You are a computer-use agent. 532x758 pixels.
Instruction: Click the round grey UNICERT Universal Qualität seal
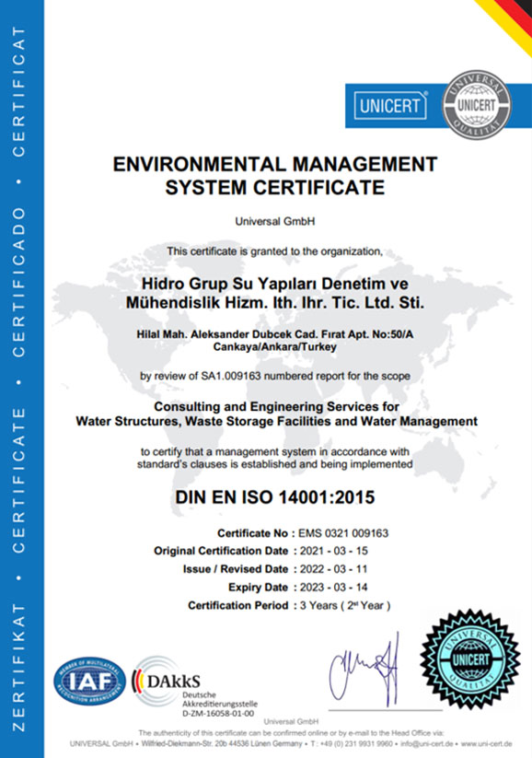click(x=477, y=105)
